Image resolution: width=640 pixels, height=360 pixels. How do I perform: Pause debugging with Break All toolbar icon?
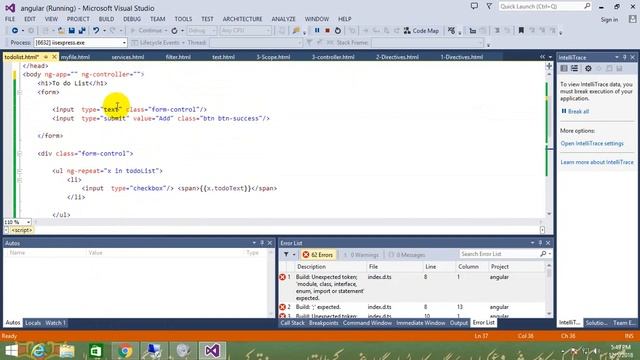317,31
